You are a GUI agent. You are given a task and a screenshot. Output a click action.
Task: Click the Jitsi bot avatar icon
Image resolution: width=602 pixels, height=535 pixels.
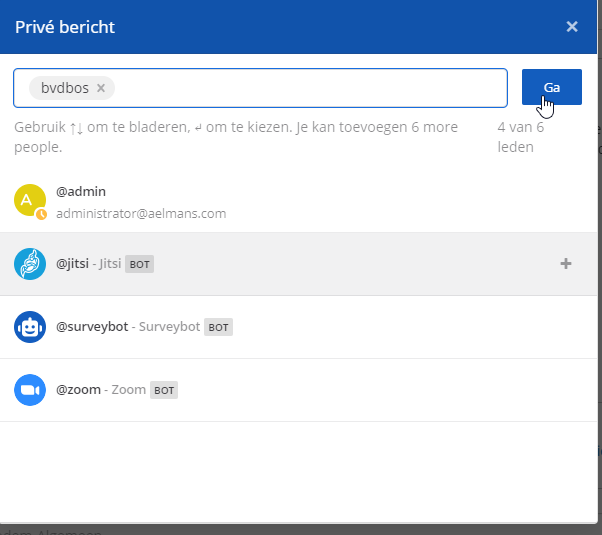pyautogui.click(x=30, y=264)
